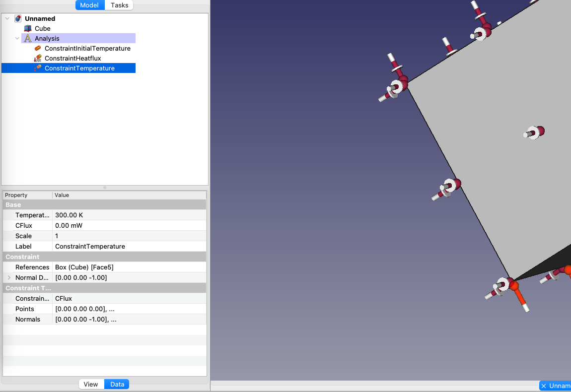Select the CFlux constraint type value
This screenshot has width=571, height=392.
tap(64, 298)
